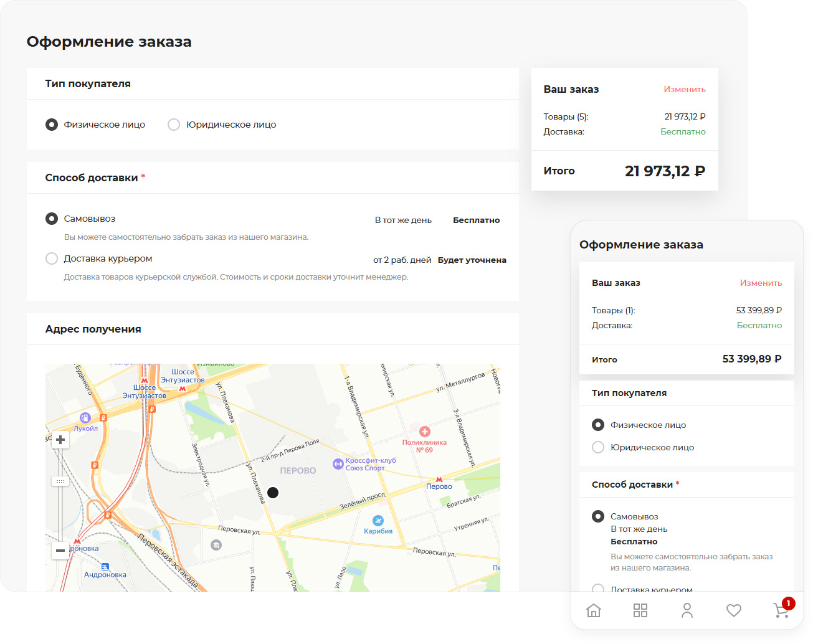
Task: Click 'от 2 раб. дней' courier timing
Action: pyautogui.click(x=402, y=260)
